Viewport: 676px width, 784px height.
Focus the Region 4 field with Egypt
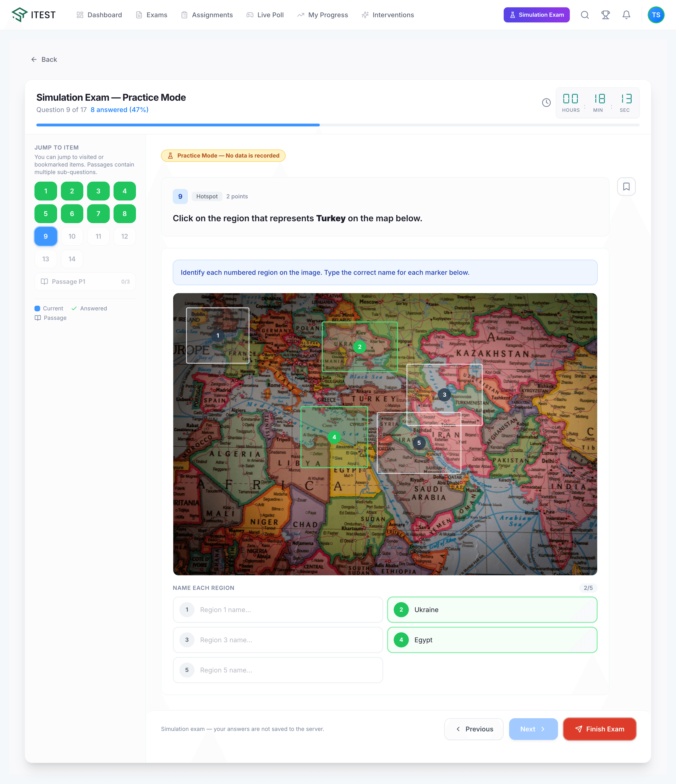[x=492, y=640]
